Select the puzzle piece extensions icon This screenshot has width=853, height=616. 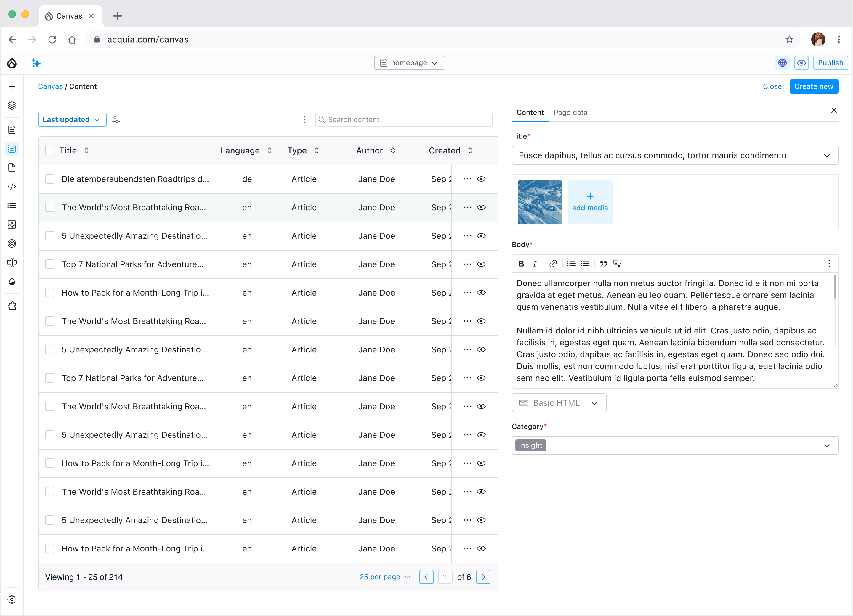[x=12, y=306]
